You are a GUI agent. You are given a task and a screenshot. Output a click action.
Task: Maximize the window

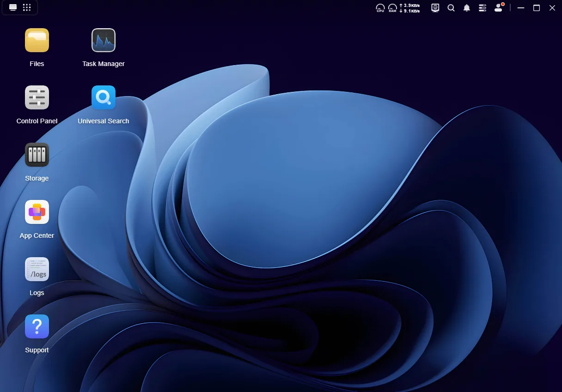(x=537, y=8)
